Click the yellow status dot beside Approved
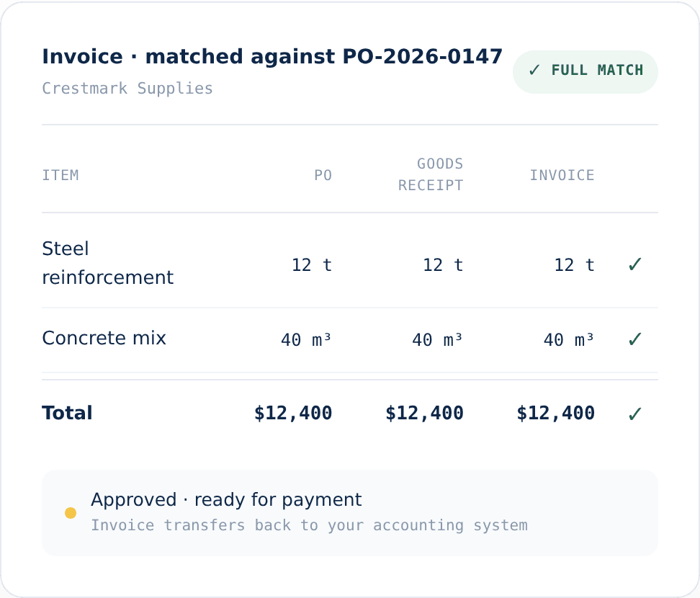 [x=71, y=513]
